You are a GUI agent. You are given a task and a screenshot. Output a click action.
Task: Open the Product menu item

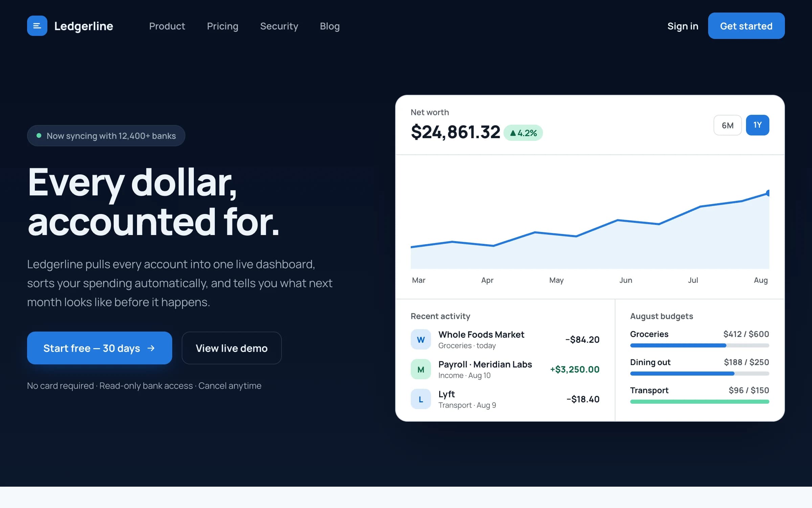(x=167, y=26)
